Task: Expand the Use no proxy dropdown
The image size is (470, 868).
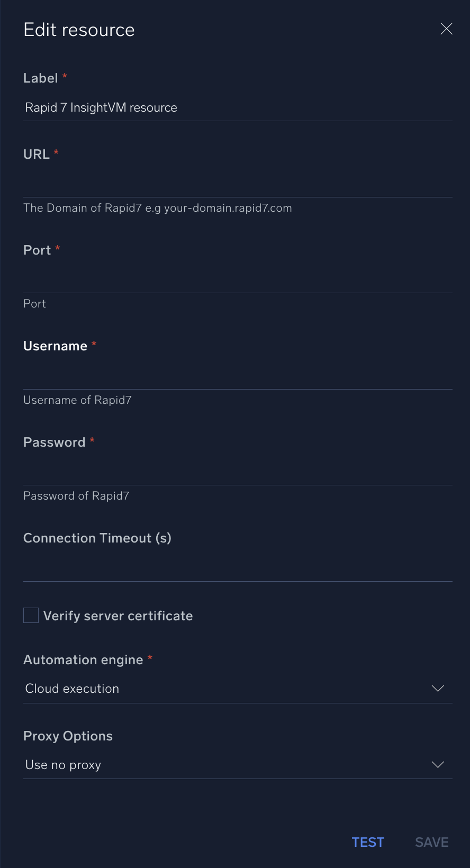Action: (x=237, y=764)
